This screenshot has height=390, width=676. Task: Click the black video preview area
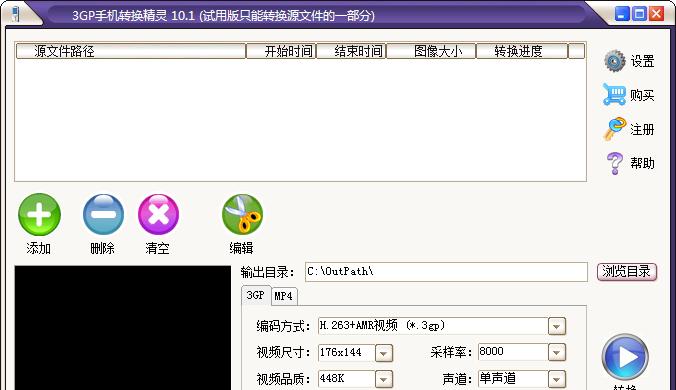(123, 328)
